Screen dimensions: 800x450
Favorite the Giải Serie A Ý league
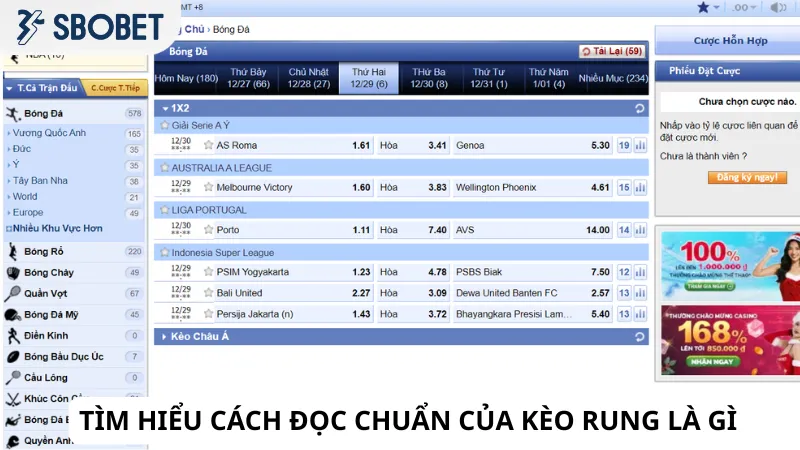tap(164, 125)
